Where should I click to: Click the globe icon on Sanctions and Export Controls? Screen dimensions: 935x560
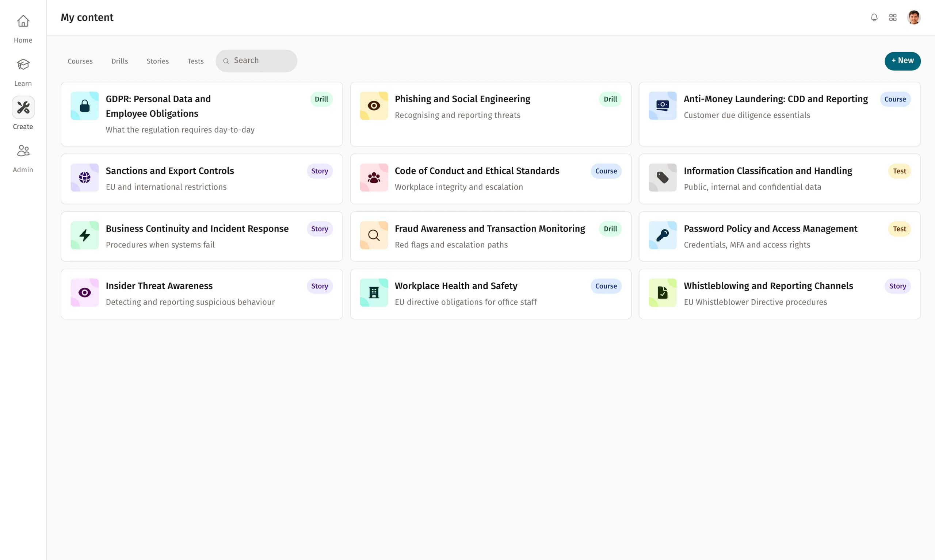(x=84, y=177)
